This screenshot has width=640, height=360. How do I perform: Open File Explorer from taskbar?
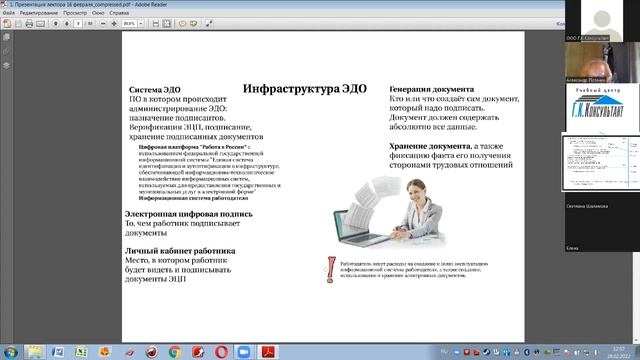click(34, 352)
